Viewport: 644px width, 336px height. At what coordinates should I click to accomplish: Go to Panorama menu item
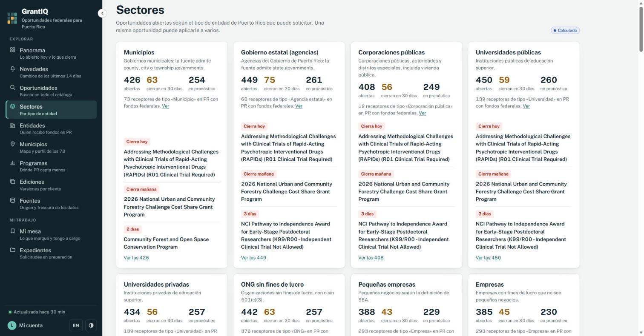pyautogui.click(x=51, y=53)
